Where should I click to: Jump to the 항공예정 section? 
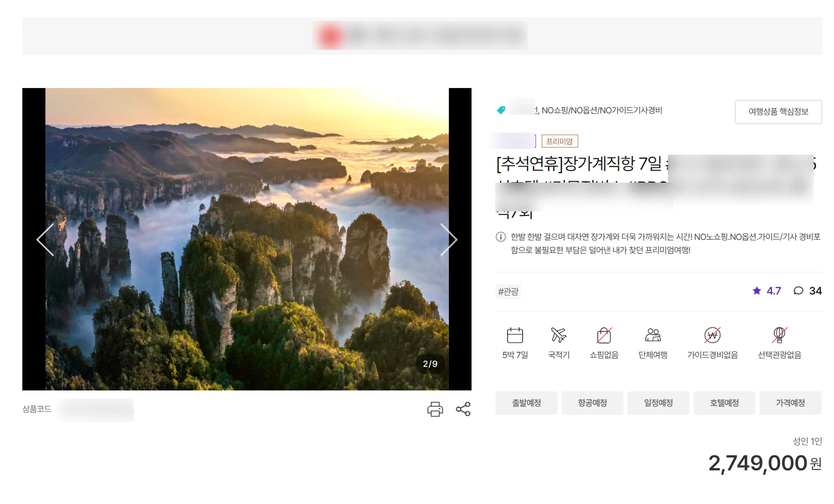coord(592,403)
